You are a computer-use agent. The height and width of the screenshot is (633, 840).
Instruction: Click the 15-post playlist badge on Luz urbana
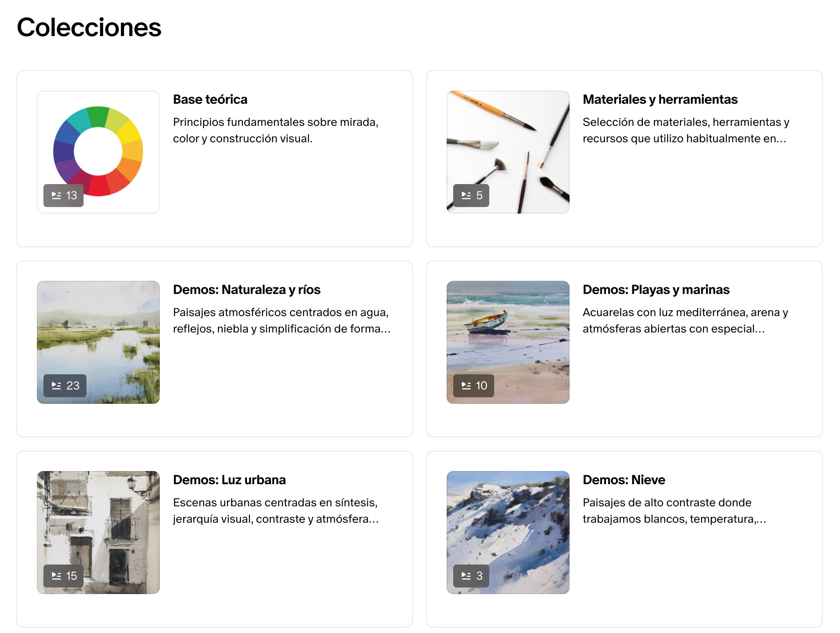coord(64,576)
